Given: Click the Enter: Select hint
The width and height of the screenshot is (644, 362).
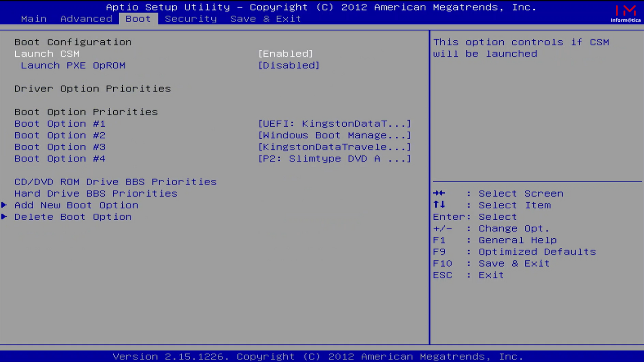Looking at the screenshot, I should coord(475,217).
